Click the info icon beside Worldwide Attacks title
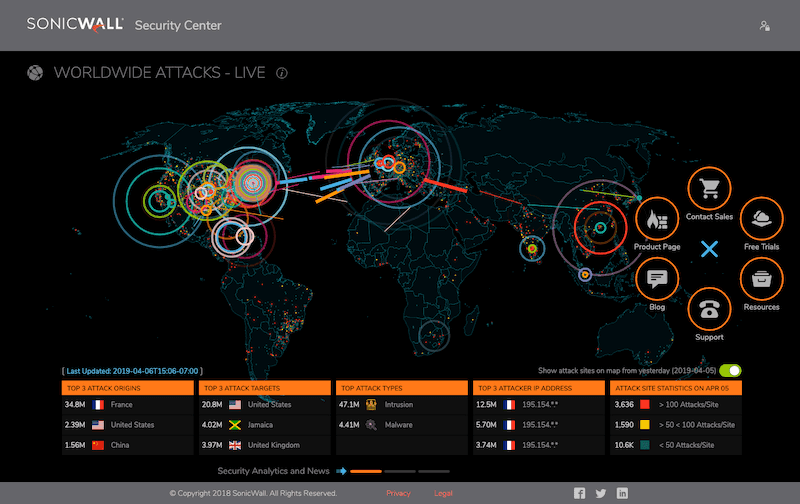Screen dimensions: 800x504 coord(282,73)
